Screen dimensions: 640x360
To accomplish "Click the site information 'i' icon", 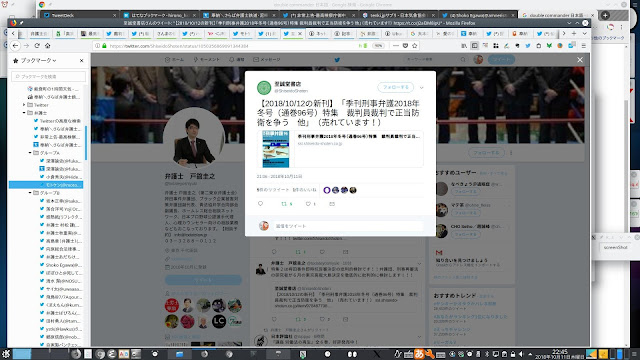I will pos(97,46).
